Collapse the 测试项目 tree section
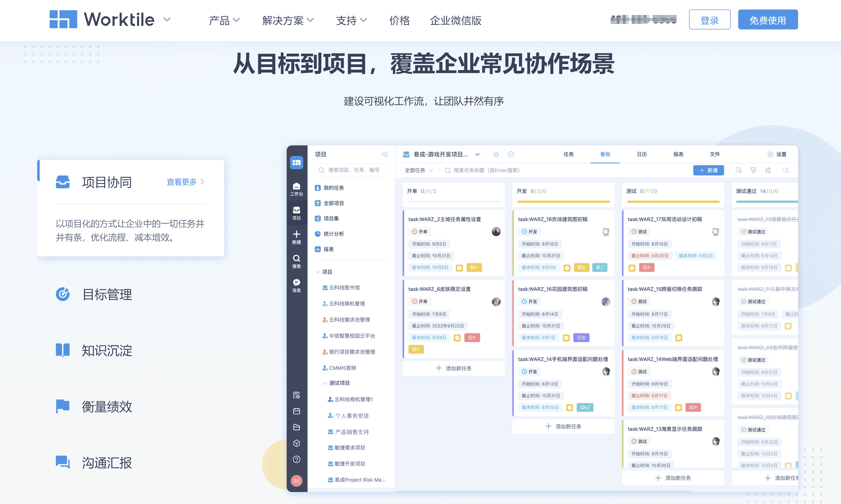Viewport: 841px width, 504px height. tap(325, 383)
